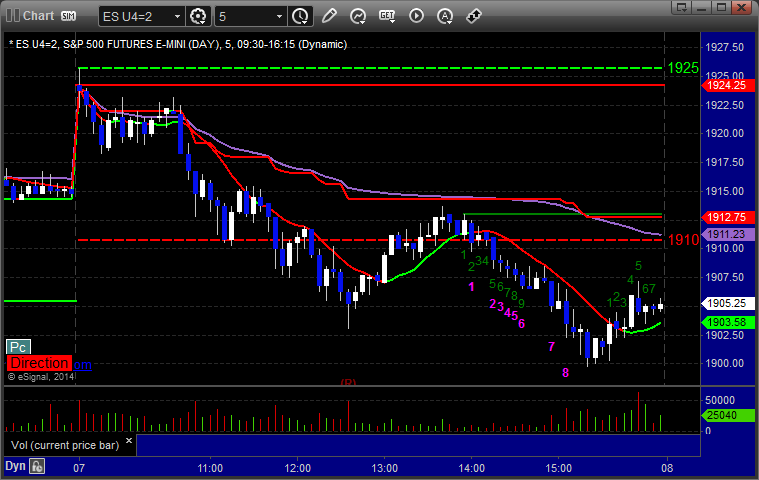The height and width of the screenshot is (480, 759).
Task: Toggle the lock icon next to Dyn
Action: [37, 466]
